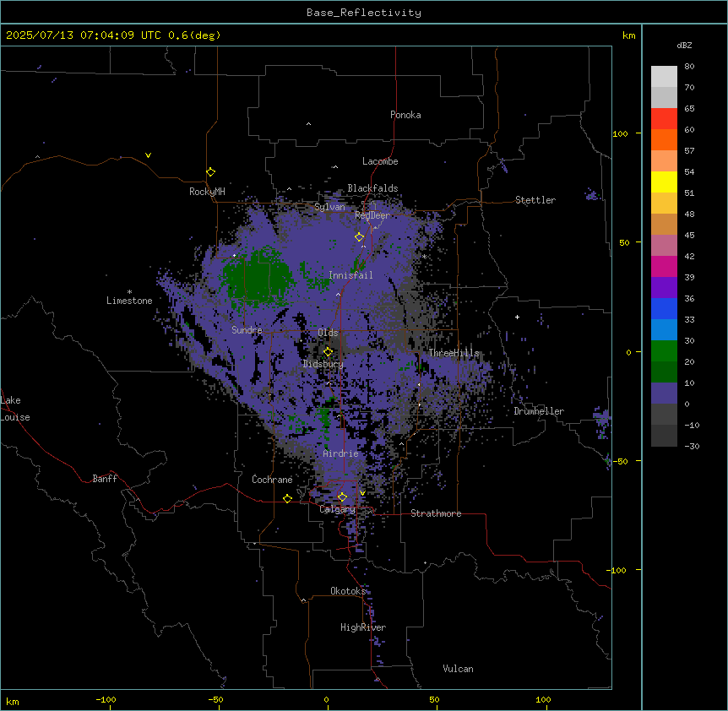Click the white plus marker east of ThreeHills
Viewport: 728px width, 711px height.
517,317
